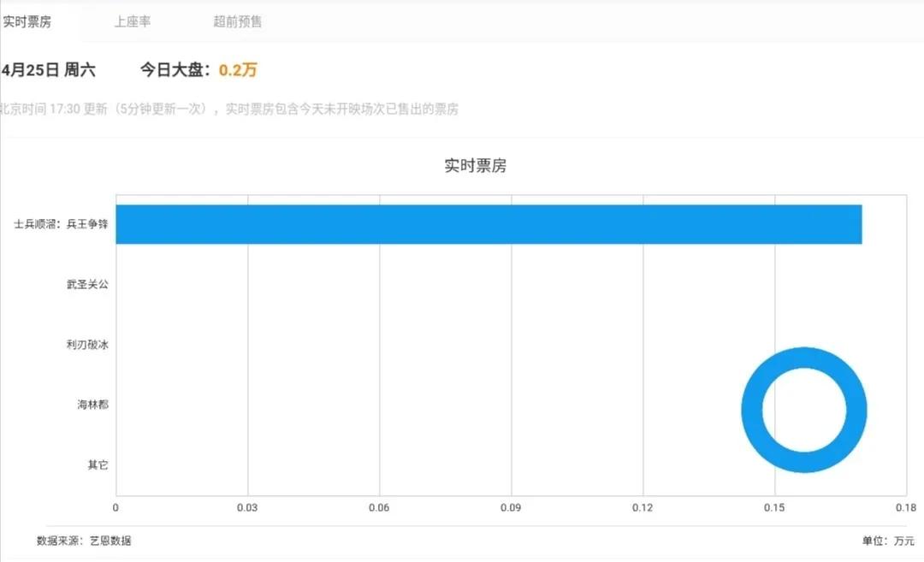
Task: Click the 0.03 x-axis tick label
Action: (247, 508)
